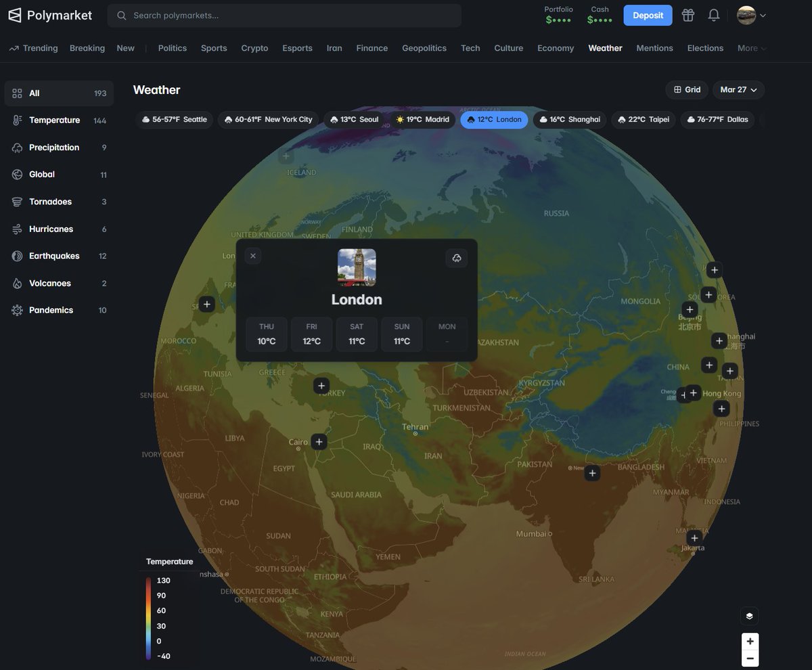812x670 pixels.
Task: Select the Seoul 13°C chip
Action: 354,120
